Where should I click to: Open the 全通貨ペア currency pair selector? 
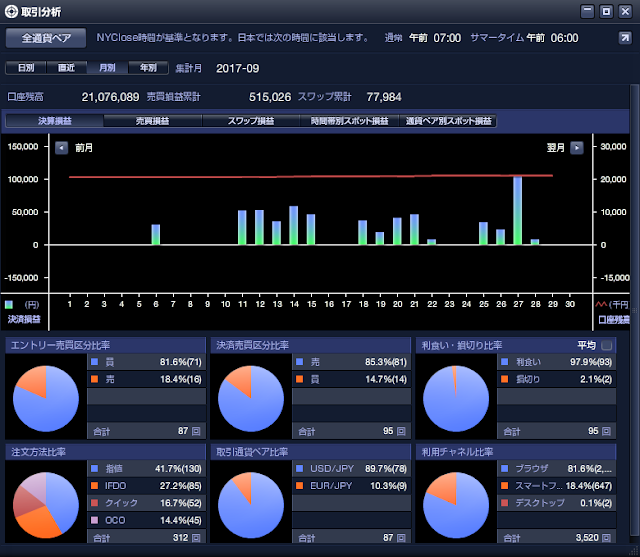pyautogui.click(x=46, y=38)
